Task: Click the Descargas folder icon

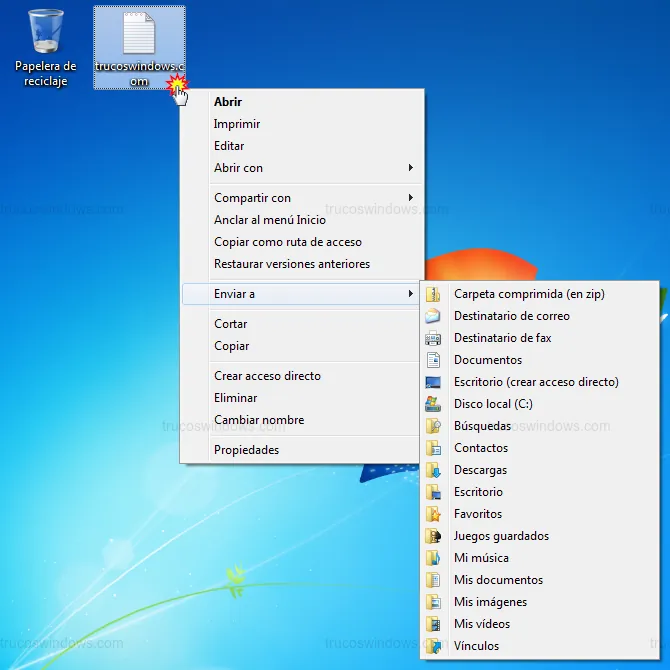Action: click(x=433, y=470)
